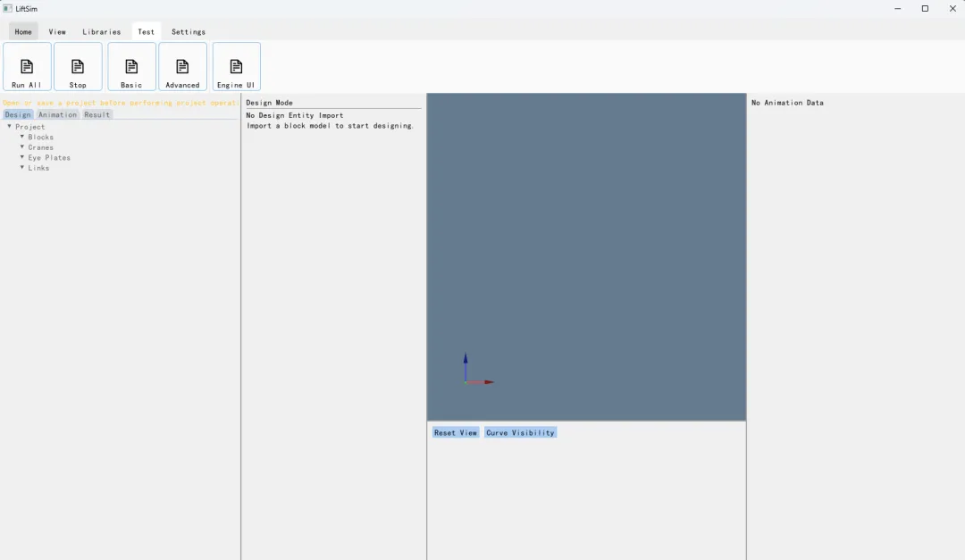Click the Curve Visibility button
The height and width of the screenshot is (560, 965).
pos(520,432)
